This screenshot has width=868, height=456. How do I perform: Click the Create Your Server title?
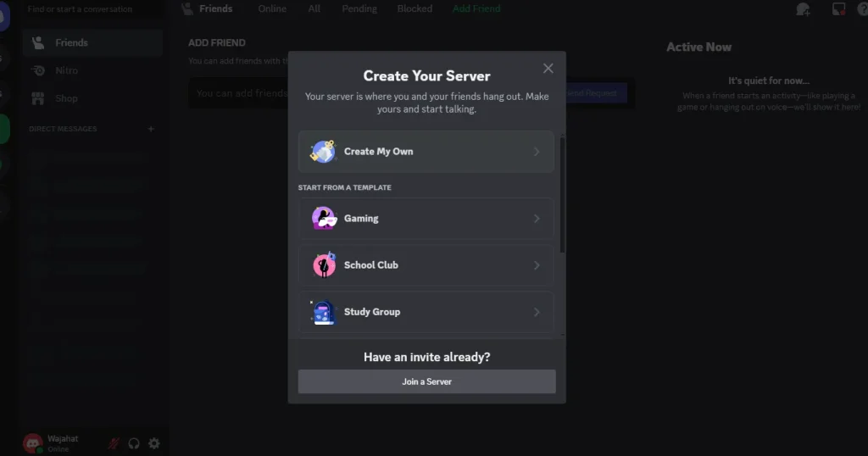[x=427, y=75]
